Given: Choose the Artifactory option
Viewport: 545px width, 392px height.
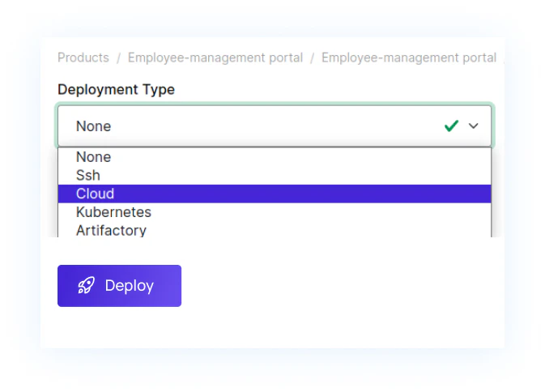Looking at the screenshot, I should 111,230.
